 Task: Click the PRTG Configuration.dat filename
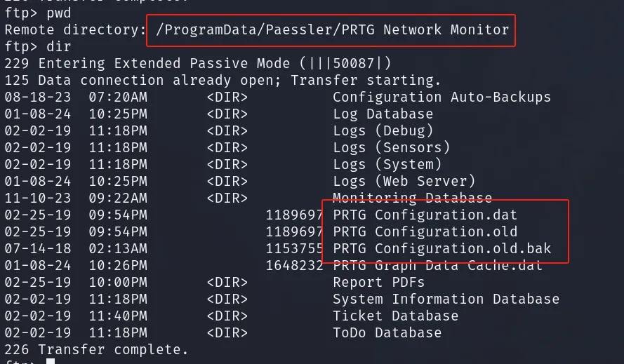coord(425,215)
